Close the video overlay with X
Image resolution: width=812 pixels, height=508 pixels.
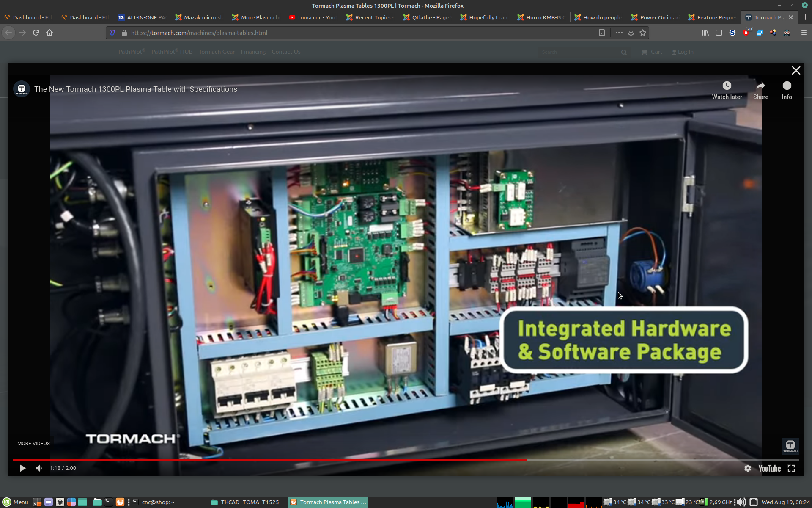coord(796,70)
